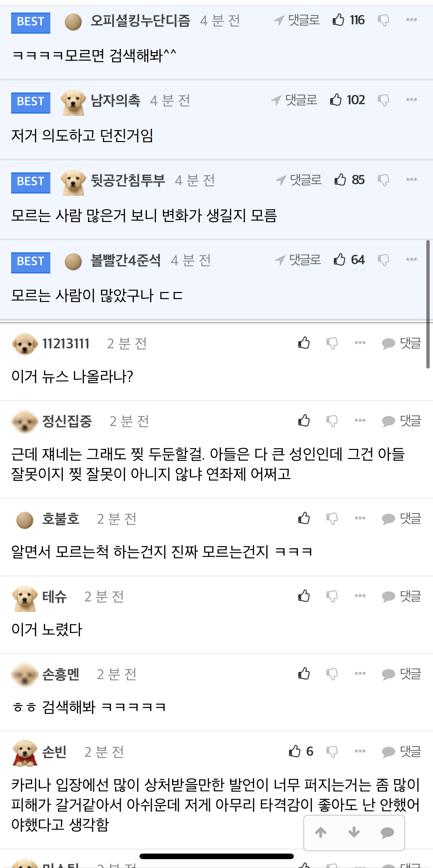Open three-dot menu on 11213111 comment
This screenshot has height=868, width=433.
click(x=360, y=343)
